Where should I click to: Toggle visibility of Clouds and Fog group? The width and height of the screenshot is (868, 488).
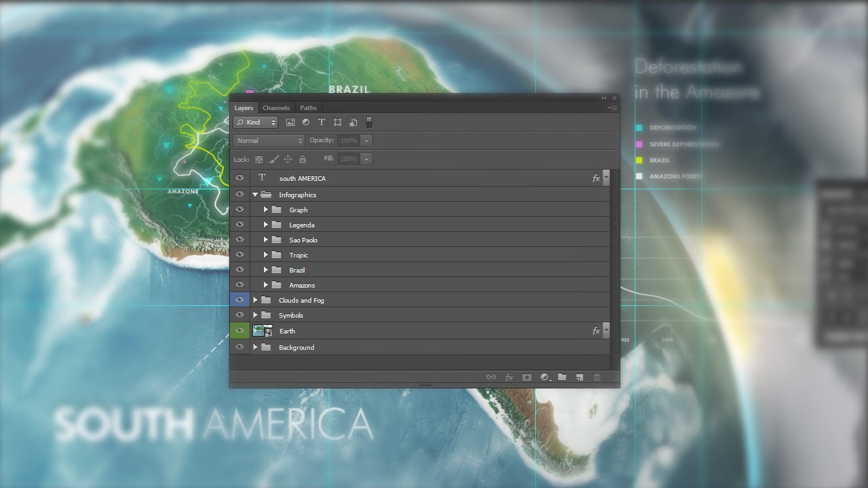tap(240, 300)
